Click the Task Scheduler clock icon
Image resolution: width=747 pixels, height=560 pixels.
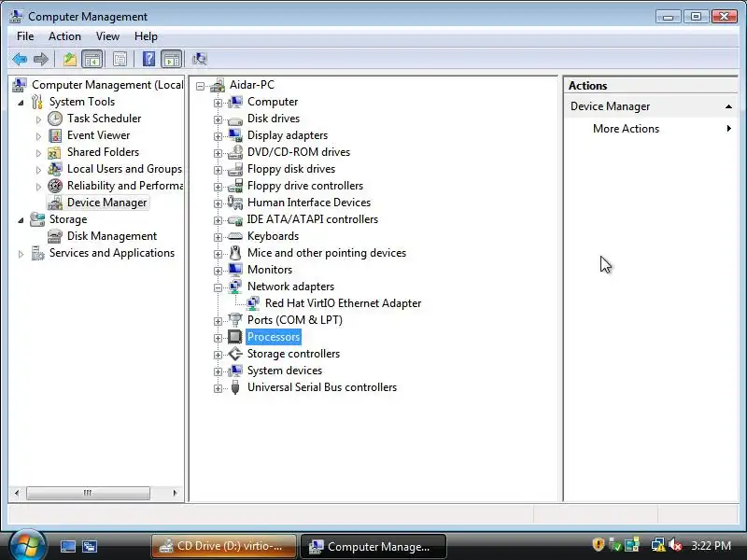55,119
